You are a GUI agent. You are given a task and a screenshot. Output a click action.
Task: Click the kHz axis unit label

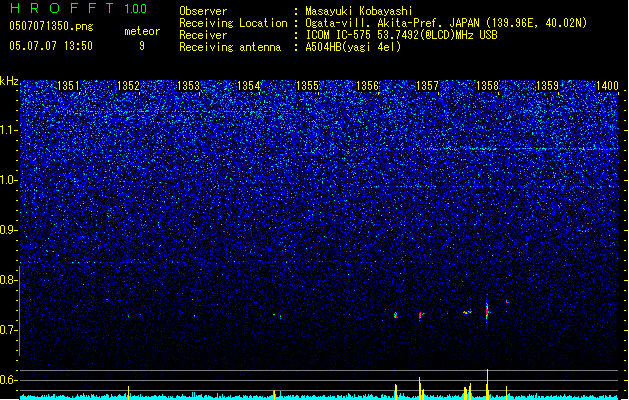click(9, 81)
